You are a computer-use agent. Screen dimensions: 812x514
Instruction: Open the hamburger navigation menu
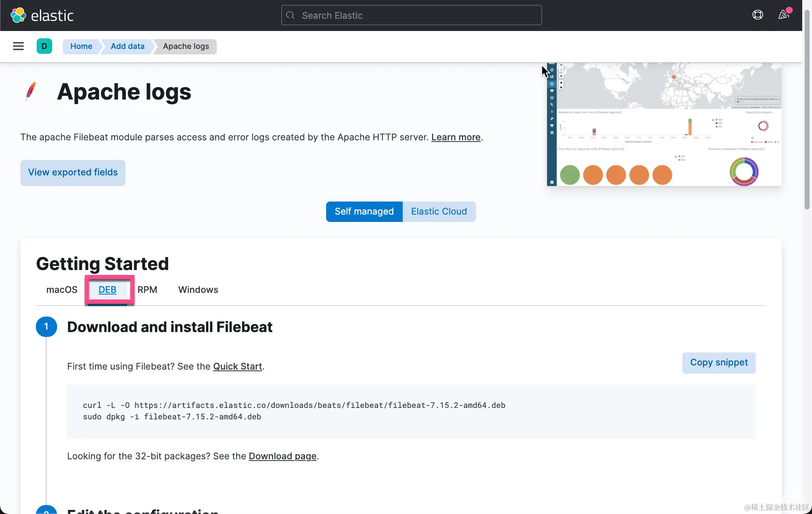tap(18, 46)
